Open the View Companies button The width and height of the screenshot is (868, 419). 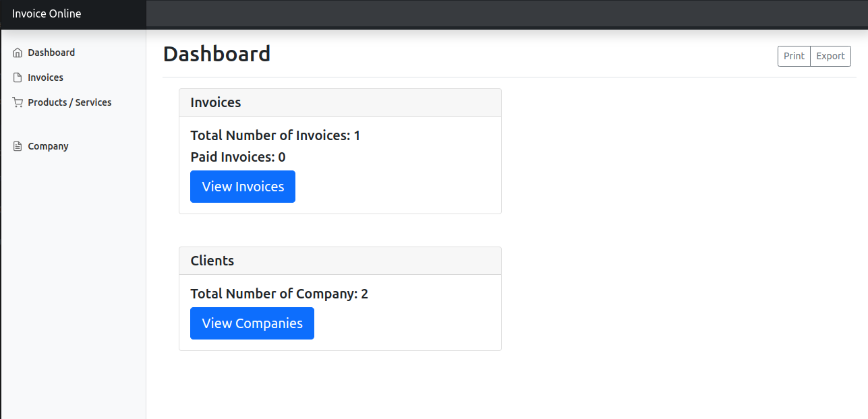252,323
